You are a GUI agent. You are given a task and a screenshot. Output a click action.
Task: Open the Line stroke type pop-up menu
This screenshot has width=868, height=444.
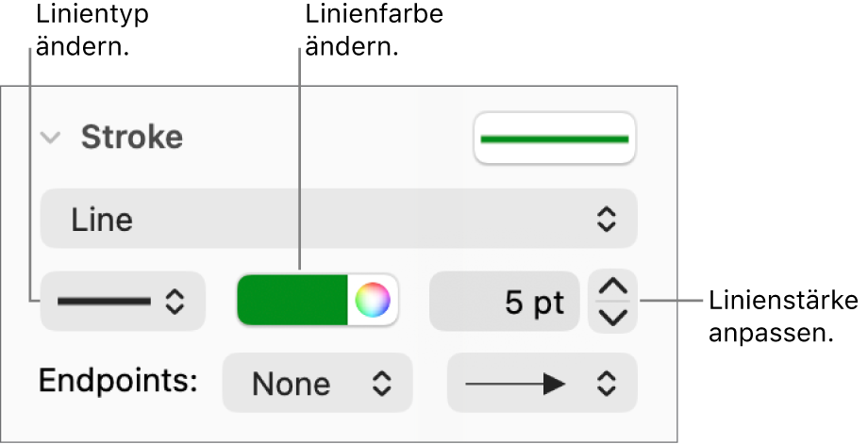(339, 219)
